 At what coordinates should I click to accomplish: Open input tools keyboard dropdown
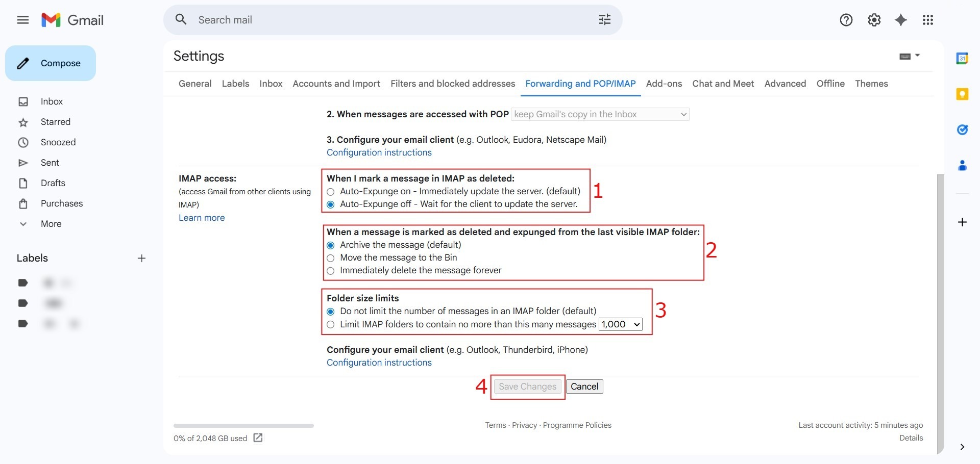pos(909,56)
